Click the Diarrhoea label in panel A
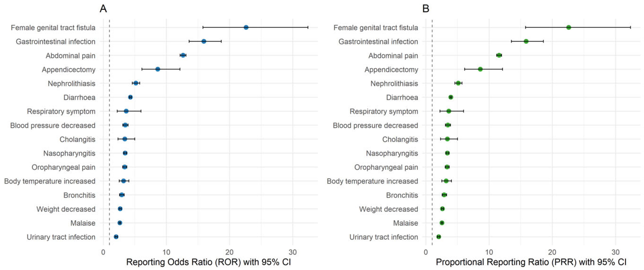Screen dimensions: 644x270 point(79,97)
